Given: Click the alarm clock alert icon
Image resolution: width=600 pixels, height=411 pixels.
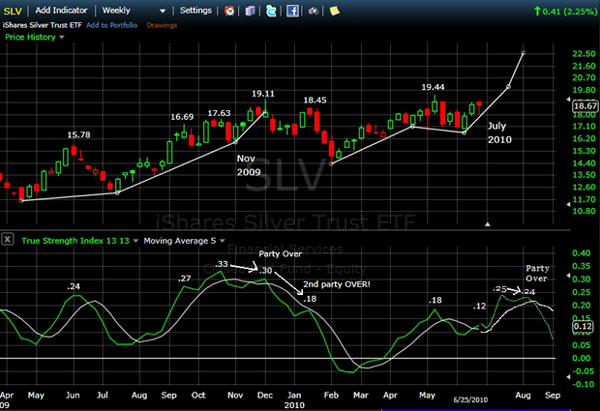Looking at the screenshot, I should [230, 11].
